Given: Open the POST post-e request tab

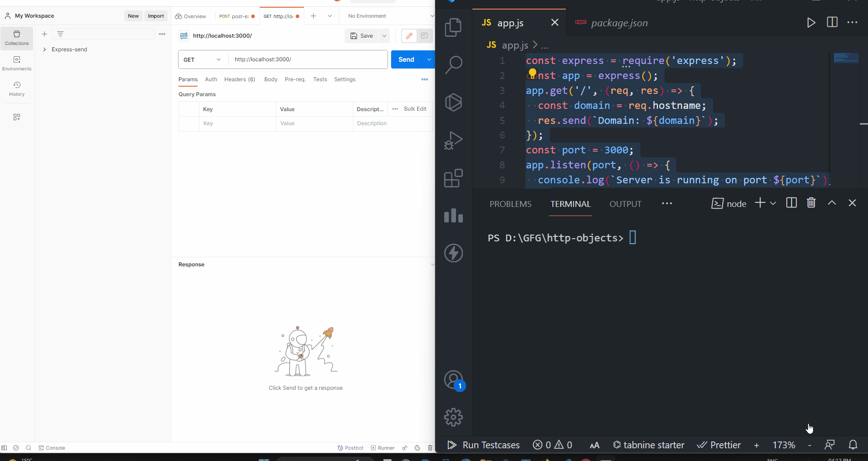Looking at the screenshot, I should (x=237, y=16).
